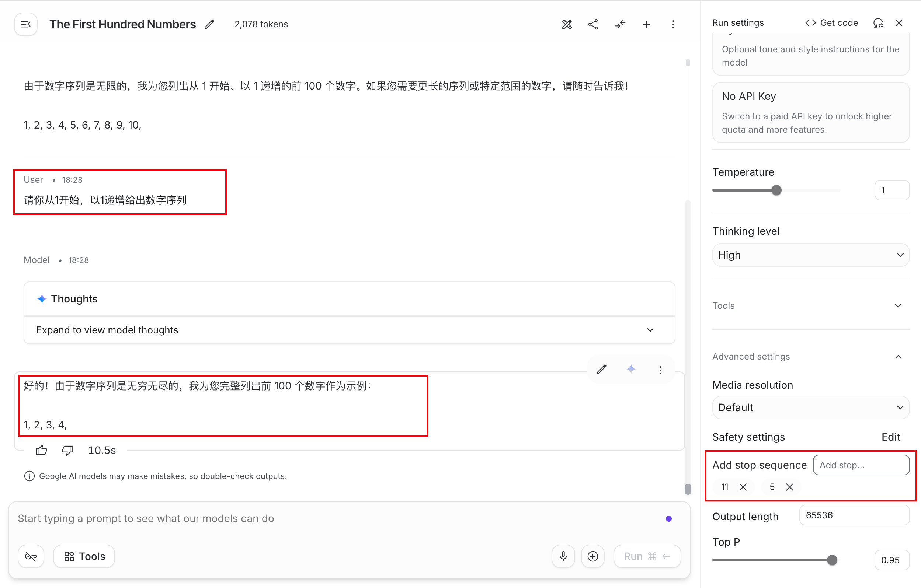
Task: Click the clear chat icon in header
Action: pos(566,24)
